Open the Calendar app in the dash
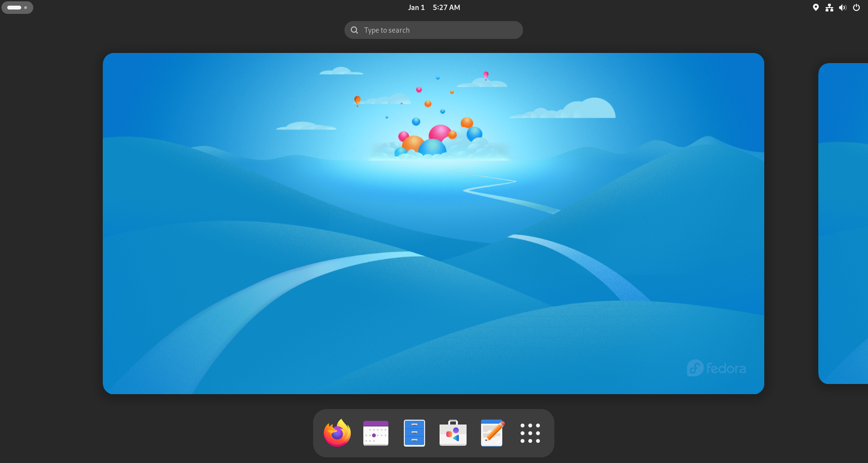The width and height of the screenshot is (868, 463). [376, 433]
